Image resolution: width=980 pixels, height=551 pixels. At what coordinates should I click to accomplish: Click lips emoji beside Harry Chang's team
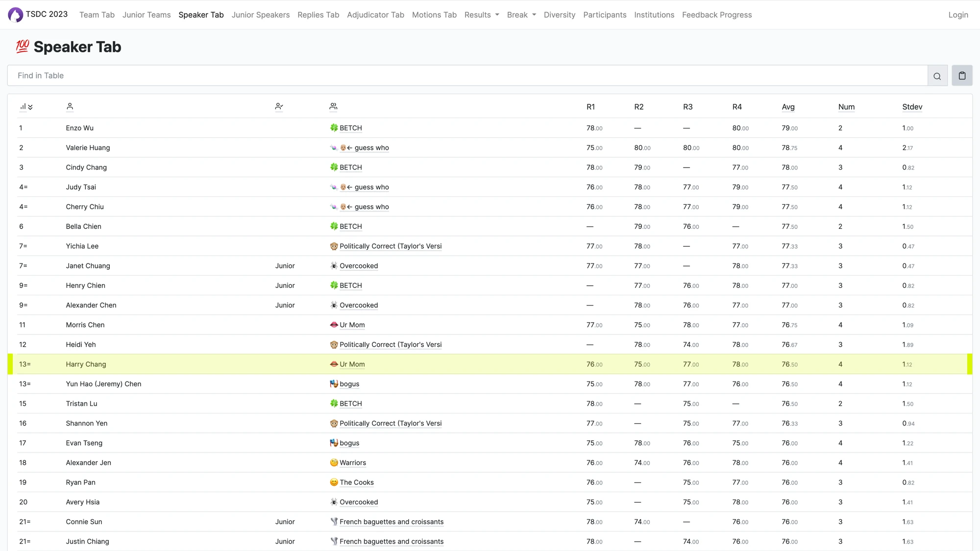[334, 364]
